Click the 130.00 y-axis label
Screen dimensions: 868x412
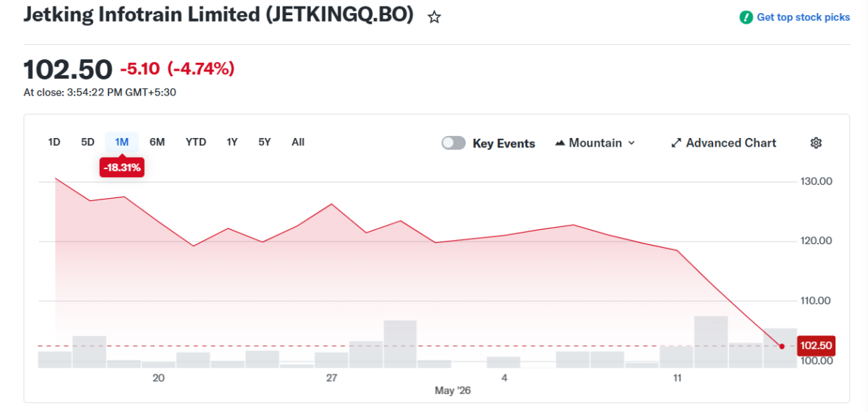coord(815,181)
